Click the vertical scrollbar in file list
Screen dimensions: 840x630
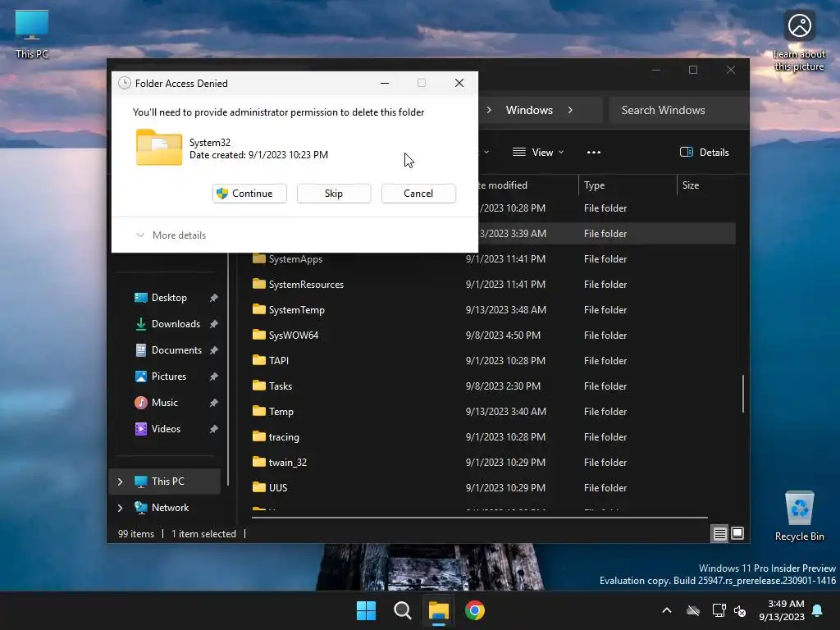(743, 394)
